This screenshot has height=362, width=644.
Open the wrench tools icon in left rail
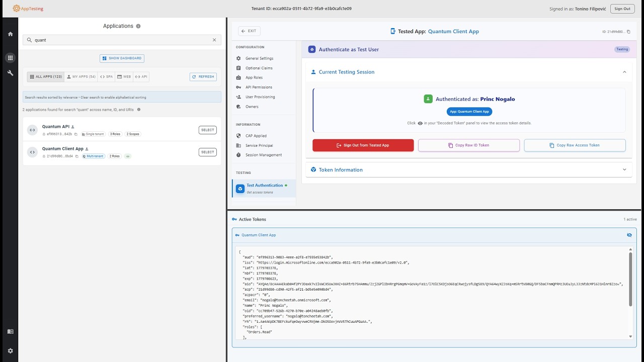[10, 73]
